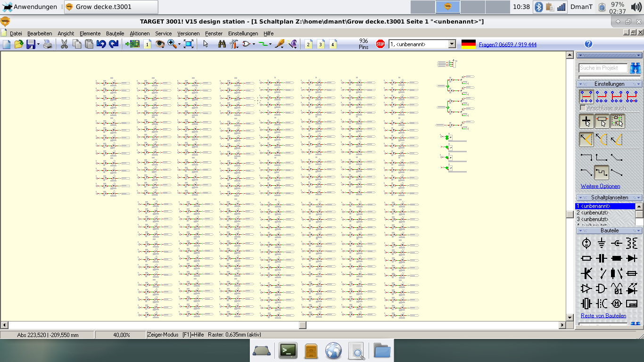644x362 pixels.
Task: Click the 'Weitere Optionen' link
Action: [600, 186]
